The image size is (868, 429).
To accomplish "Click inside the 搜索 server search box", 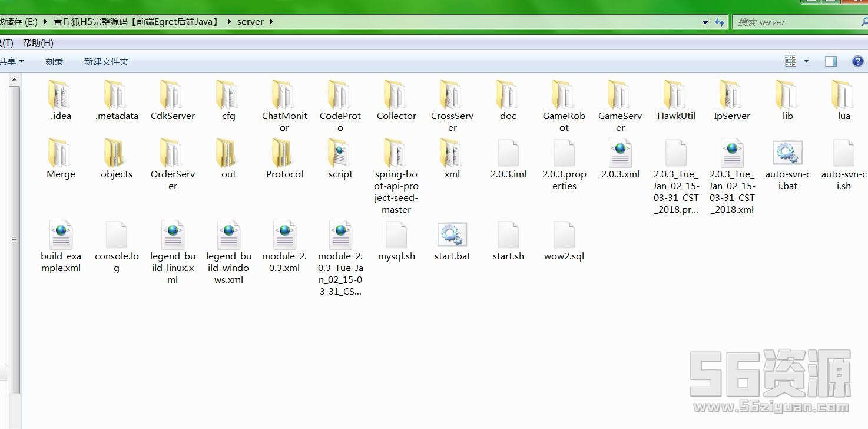I will (795, 22).
